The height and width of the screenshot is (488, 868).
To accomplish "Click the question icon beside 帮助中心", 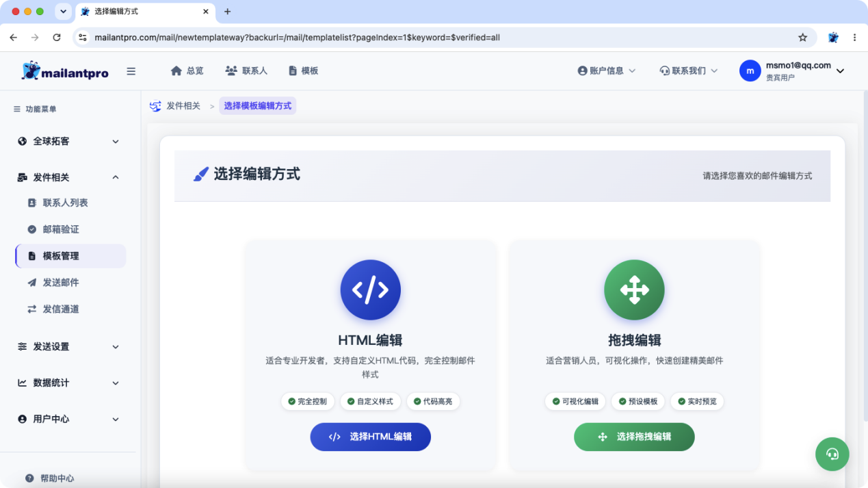I will click(29, 478).
